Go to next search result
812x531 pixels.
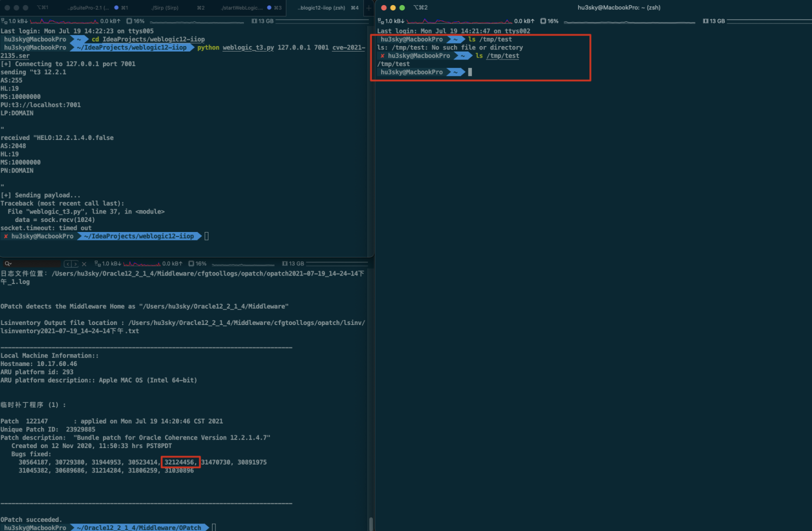(75, 263)
